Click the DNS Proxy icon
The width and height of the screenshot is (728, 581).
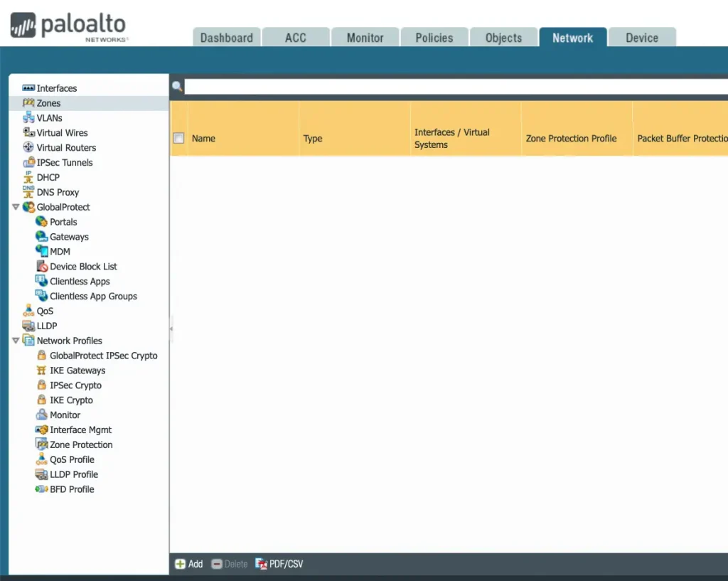28,193
